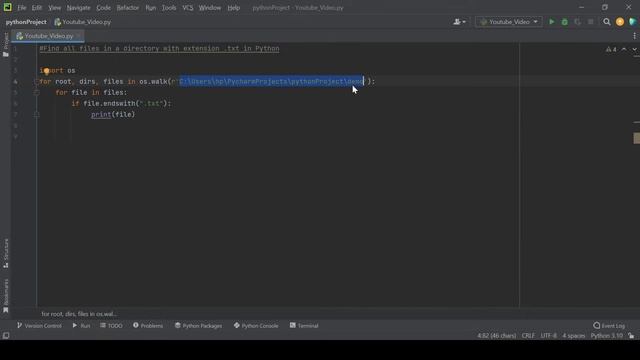The width and height of the screenshot is (640, 360).
Task: Click the lightbulb intention icon on line 3
Action: point(47,71)
